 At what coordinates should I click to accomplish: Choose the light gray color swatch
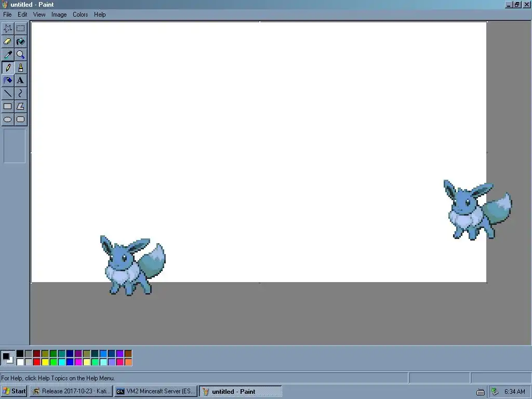click(x=29, y=362)
